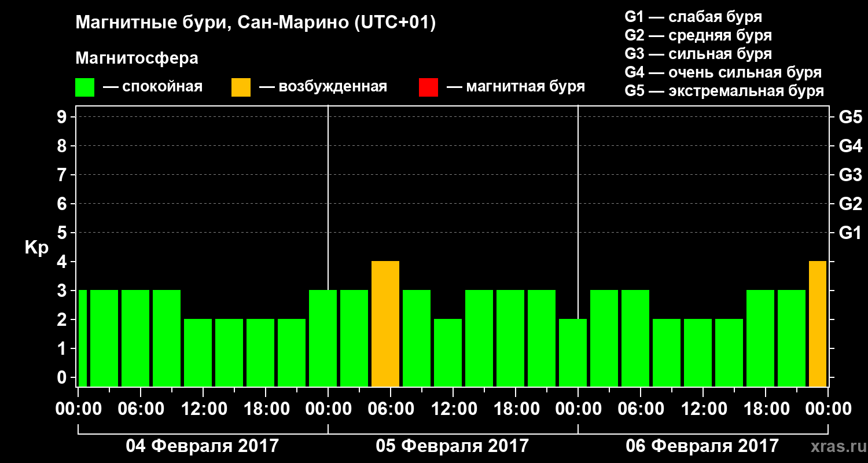The height and width of the screenshot is (463, 868).
Task: Click the Kp axis value '0'
Action: tap(63, 377)
